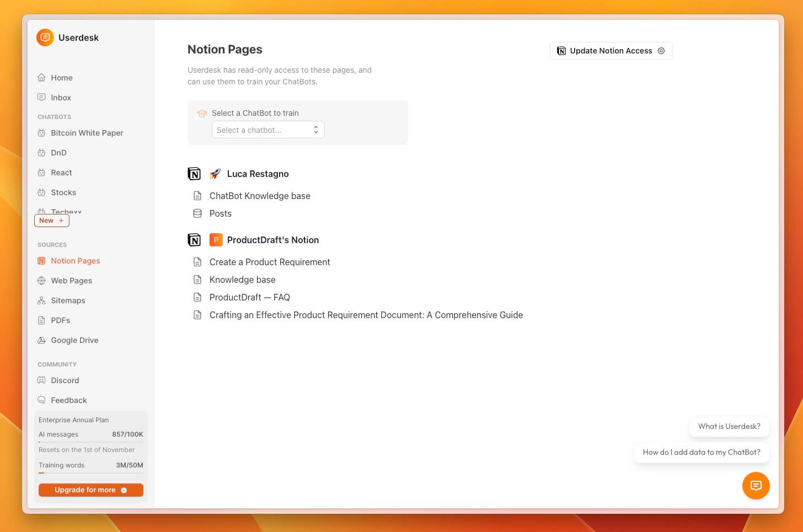The image size is (803, 532).
Task: Select Google Drive source
Action: click(74, 340)
